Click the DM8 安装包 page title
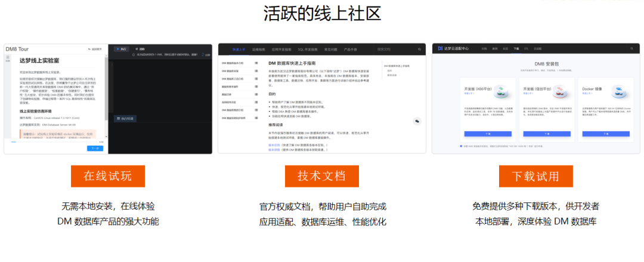This screenshot has height=262, width=644. 546,65
